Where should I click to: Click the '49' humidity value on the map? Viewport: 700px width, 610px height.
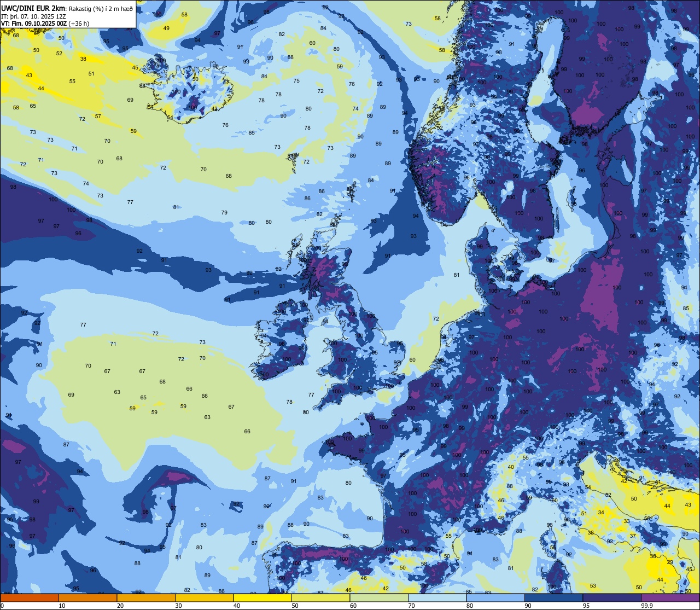coord(166,28)
